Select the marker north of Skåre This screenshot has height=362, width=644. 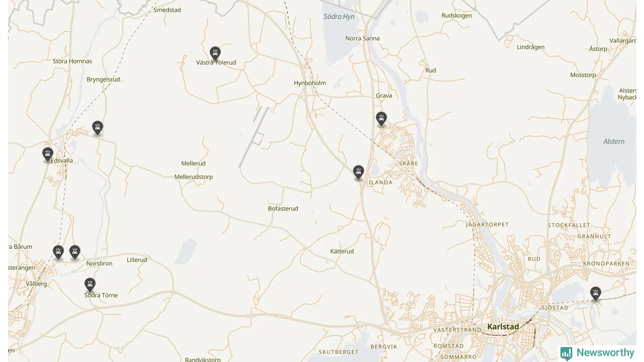[x=381, y=119]
